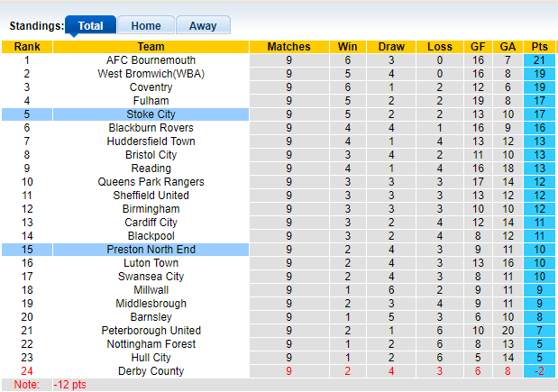Click the Matches column header
558x392 pixels.
288,47
